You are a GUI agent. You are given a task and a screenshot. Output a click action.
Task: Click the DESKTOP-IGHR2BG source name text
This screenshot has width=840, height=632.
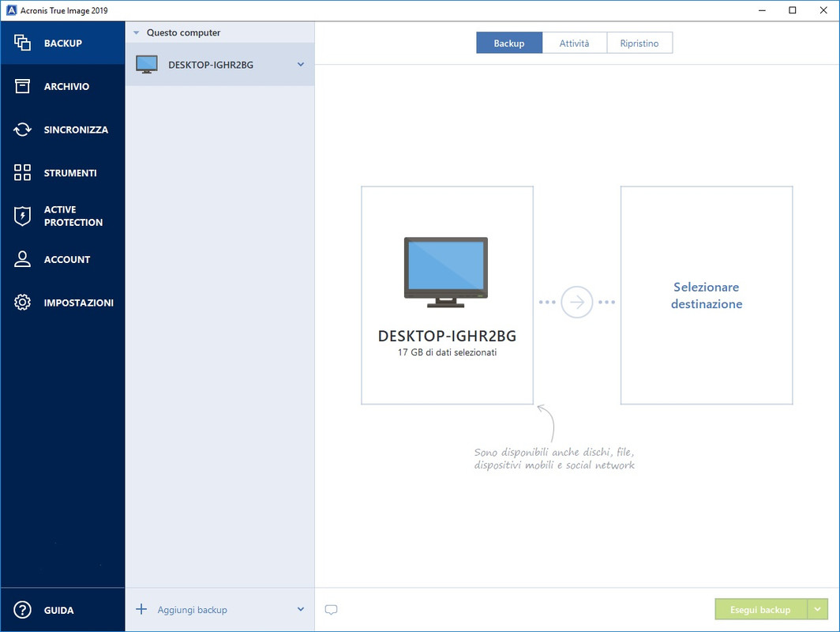pyautogui.click(x=447, y=336)
